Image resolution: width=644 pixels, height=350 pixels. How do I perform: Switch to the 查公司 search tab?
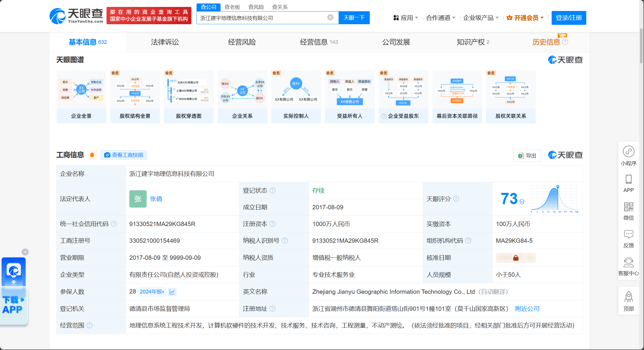208,7
